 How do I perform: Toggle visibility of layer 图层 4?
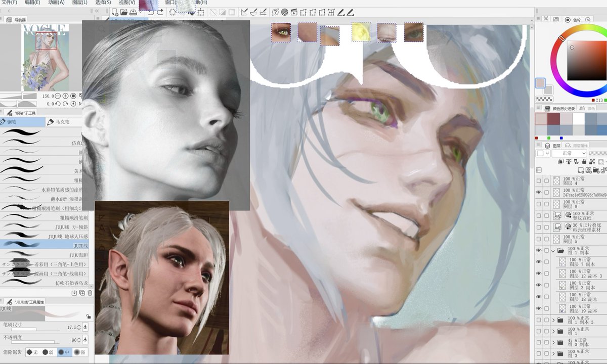[538, 180]
